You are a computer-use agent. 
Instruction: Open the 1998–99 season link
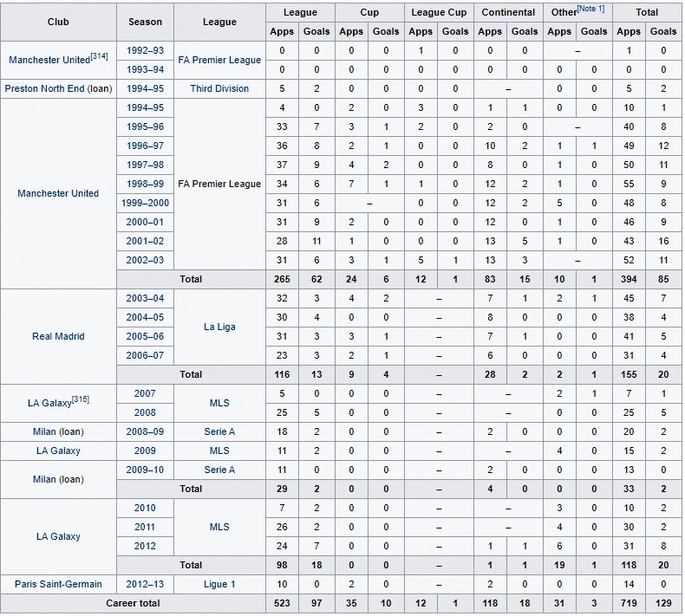tap(145, 184)
